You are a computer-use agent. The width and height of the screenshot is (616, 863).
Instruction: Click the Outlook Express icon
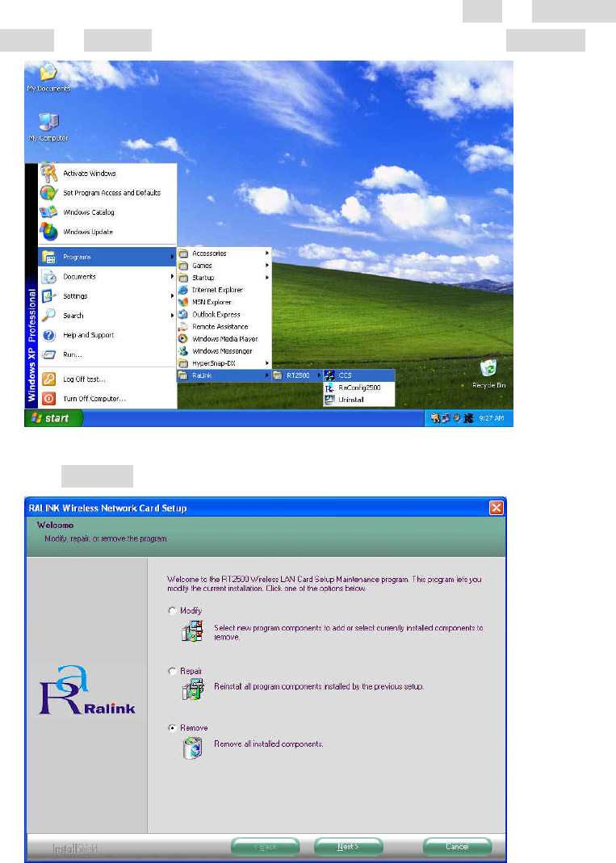pos(183,314)
